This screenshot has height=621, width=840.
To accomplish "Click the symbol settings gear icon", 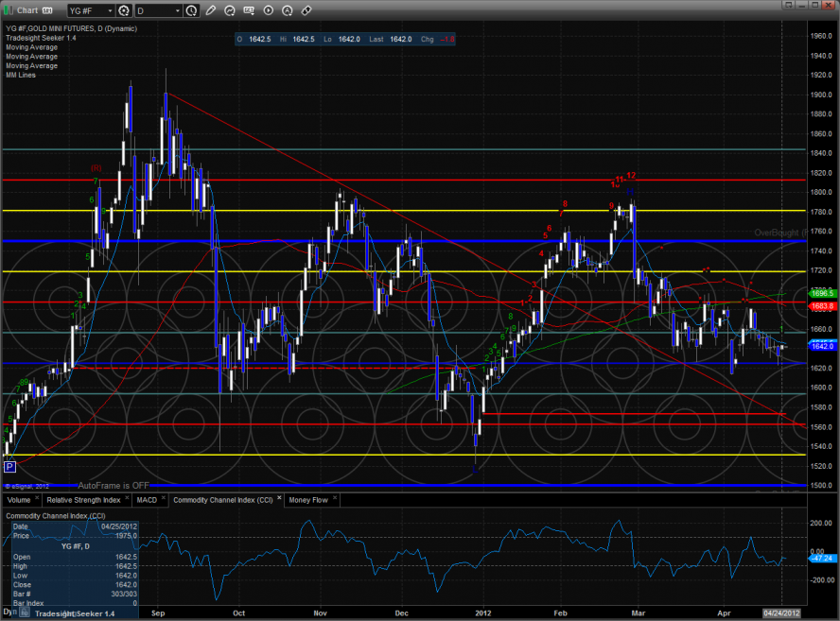I will [123, 11].
